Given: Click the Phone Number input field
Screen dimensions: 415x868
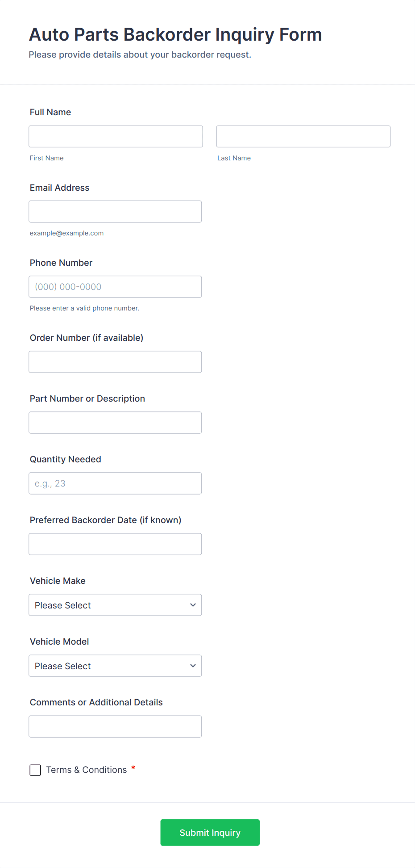Looking at the screenshot, I should 115,287.
